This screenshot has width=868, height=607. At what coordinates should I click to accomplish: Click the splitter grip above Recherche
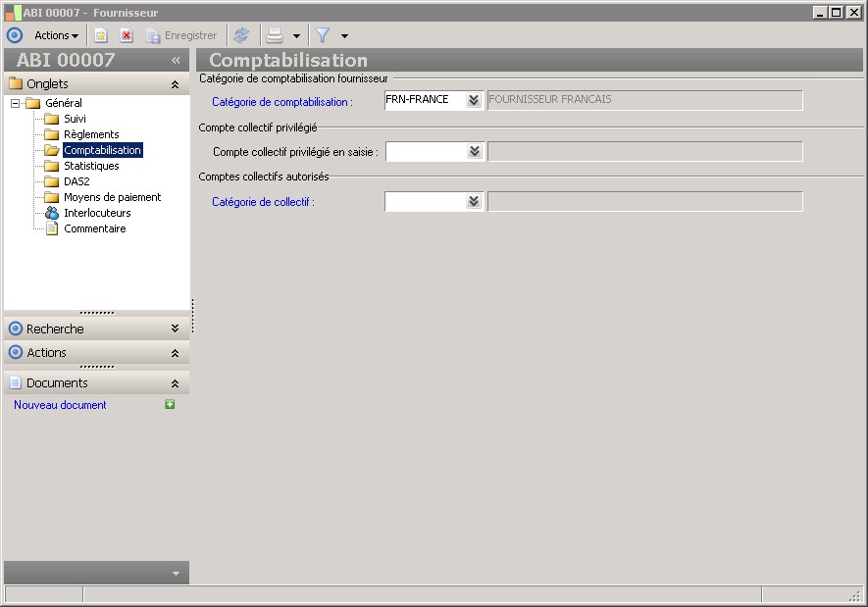tap(96, 313)
